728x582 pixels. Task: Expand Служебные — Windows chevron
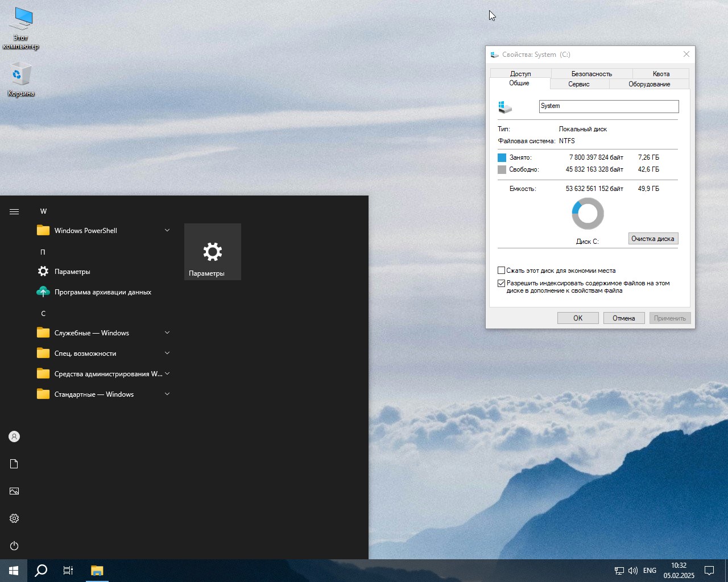(x=167, y=332)
